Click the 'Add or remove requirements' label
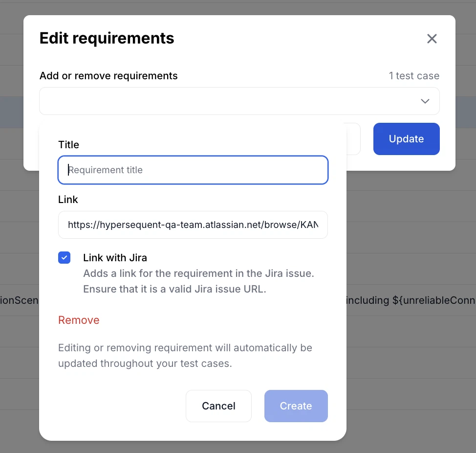The width and height of the screenshot is (476, 453). (108, 76)
